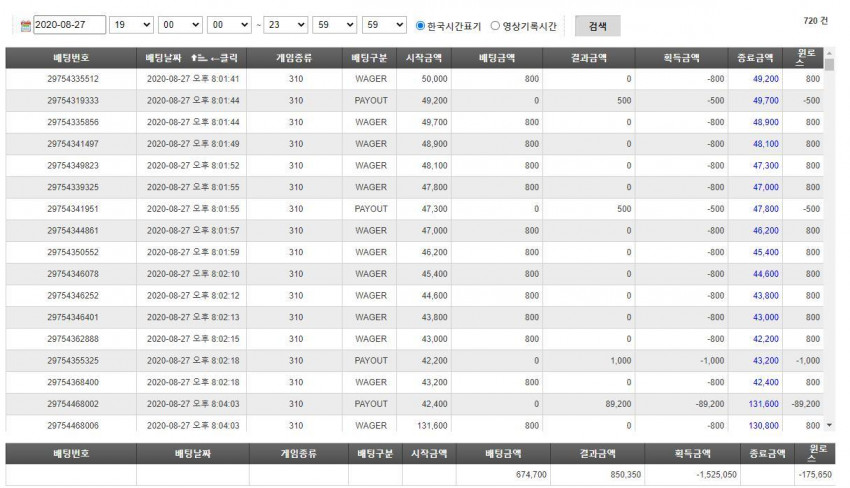The image size is (850, 488).
Task: Click the date field showing 2020-08-27
Action: pos(69,25)
